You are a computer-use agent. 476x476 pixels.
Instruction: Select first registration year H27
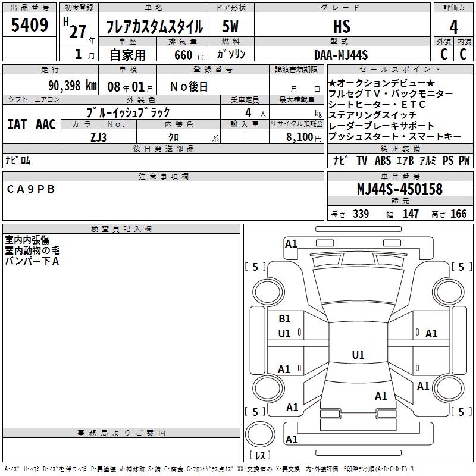point(76,28)
